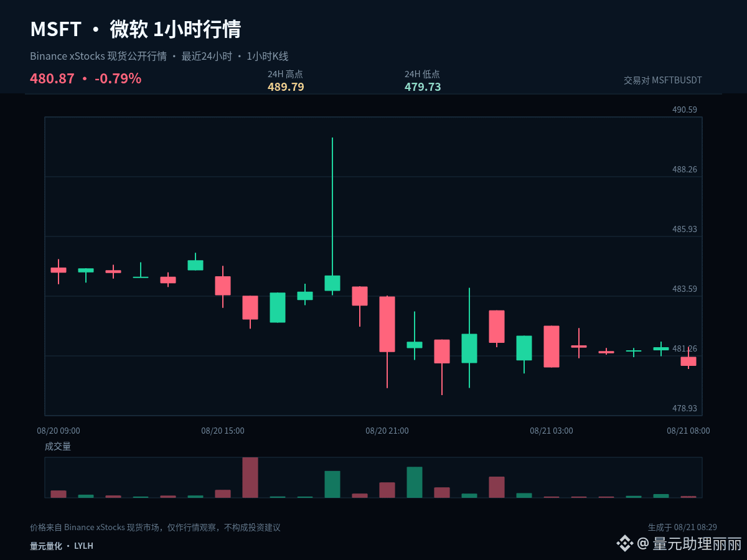
Task: Click the time label '08/21 08:00'
Action: pyautogui.click(x=688, y=431)
